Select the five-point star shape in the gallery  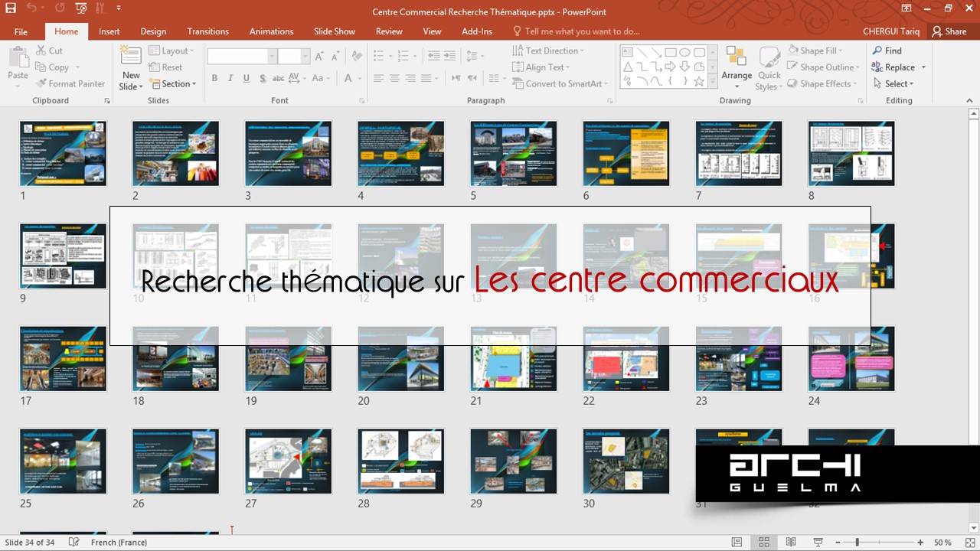pos(698,80)
